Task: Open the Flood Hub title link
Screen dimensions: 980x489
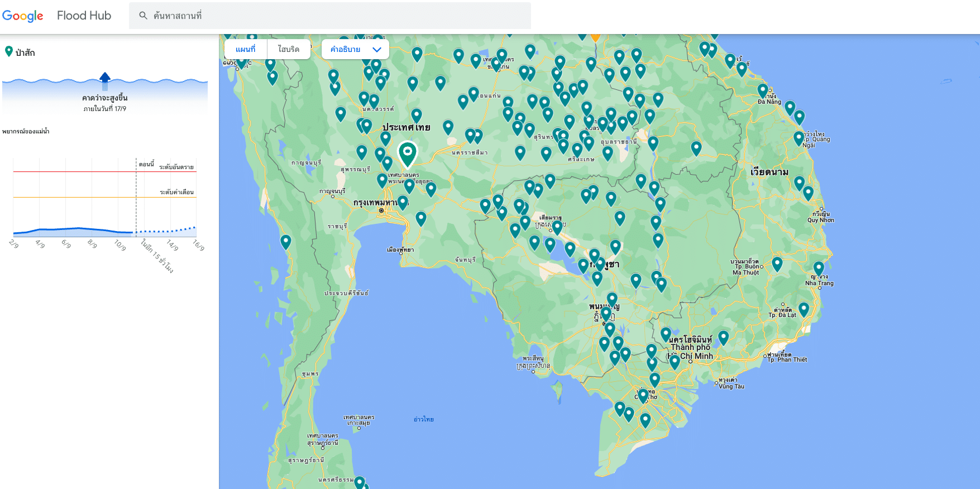Action: 84,16
